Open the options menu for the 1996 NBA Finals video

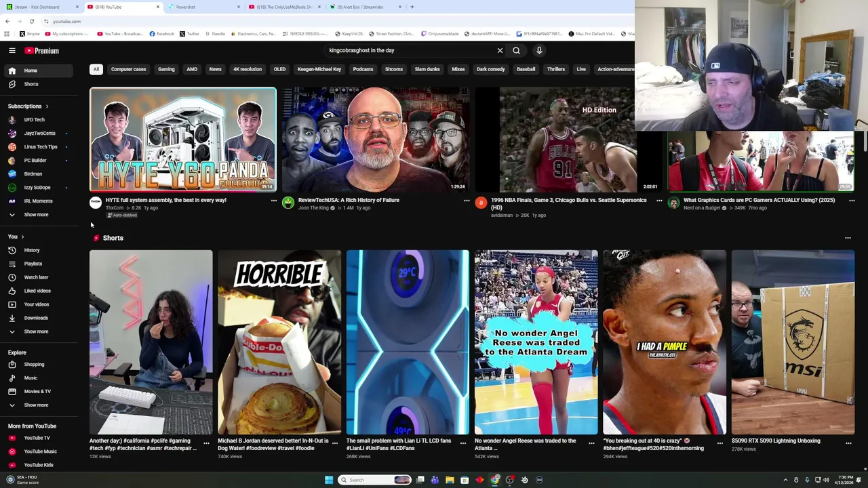pos(659,201)
